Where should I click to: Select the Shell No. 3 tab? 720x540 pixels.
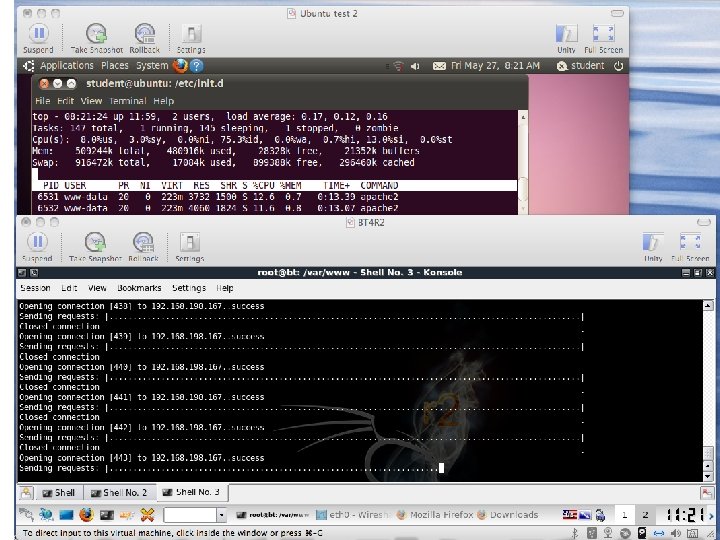(x=192, y=492)
